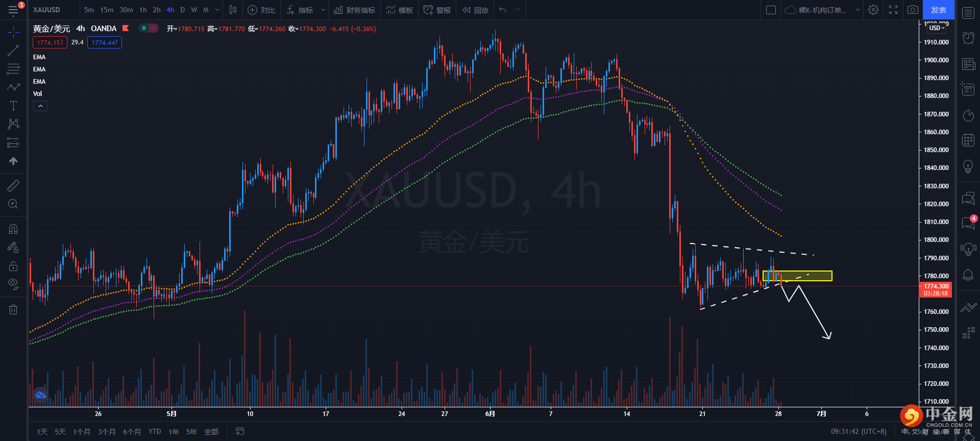This screenshot has width=980, height=441.
Task: Switch to the 1h timeframe
Action: click(143, 10)
